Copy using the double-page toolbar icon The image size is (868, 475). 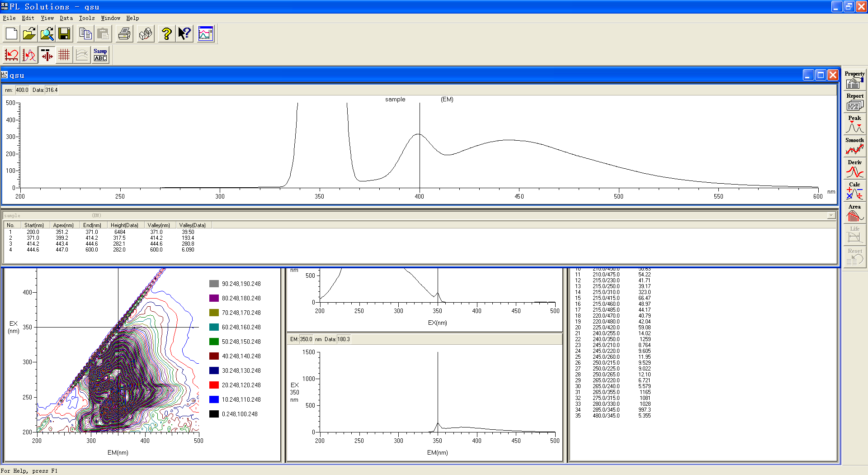tap(85, 33)
